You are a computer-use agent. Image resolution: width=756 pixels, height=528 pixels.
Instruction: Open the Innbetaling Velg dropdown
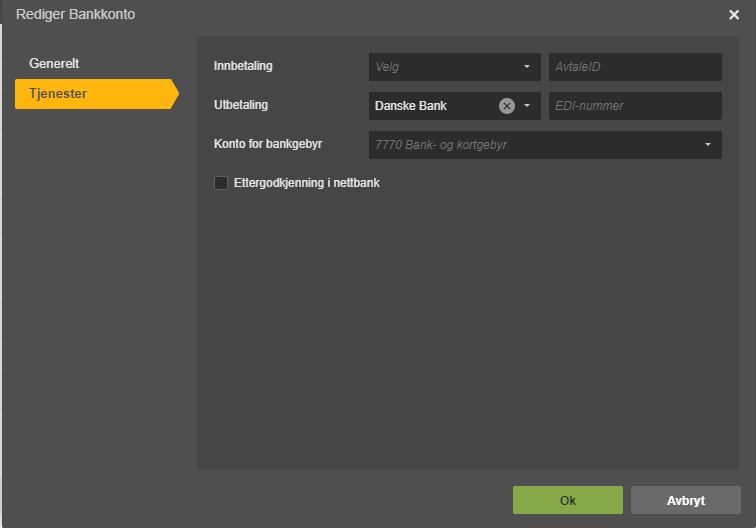(454, 67)
